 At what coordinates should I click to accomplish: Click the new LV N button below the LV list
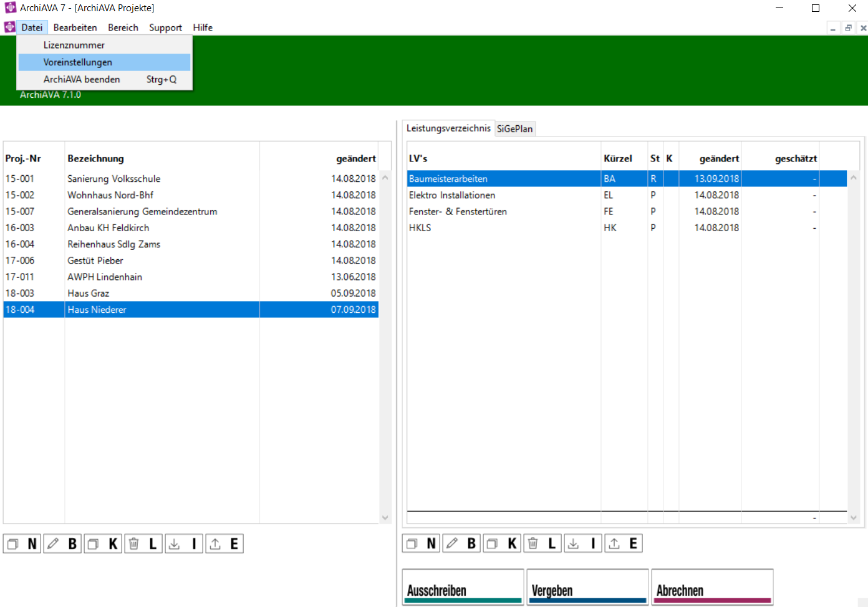[x=421, y=543]
